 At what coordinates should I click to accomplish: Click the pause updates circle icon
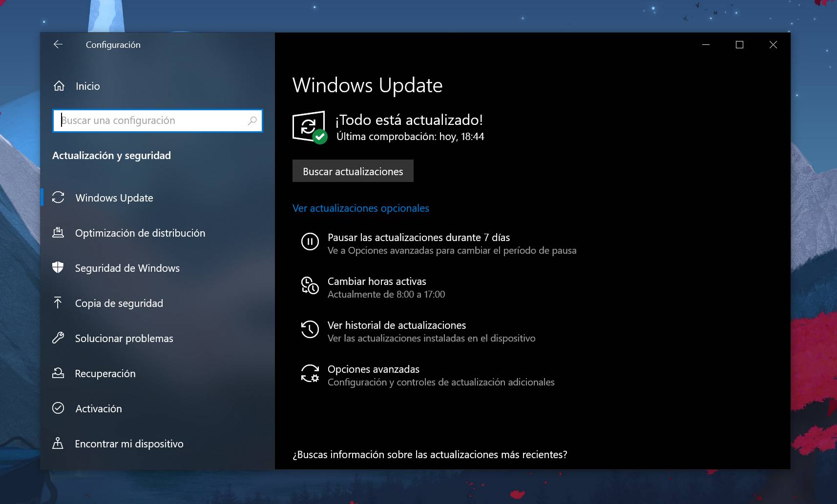point(310,241)
